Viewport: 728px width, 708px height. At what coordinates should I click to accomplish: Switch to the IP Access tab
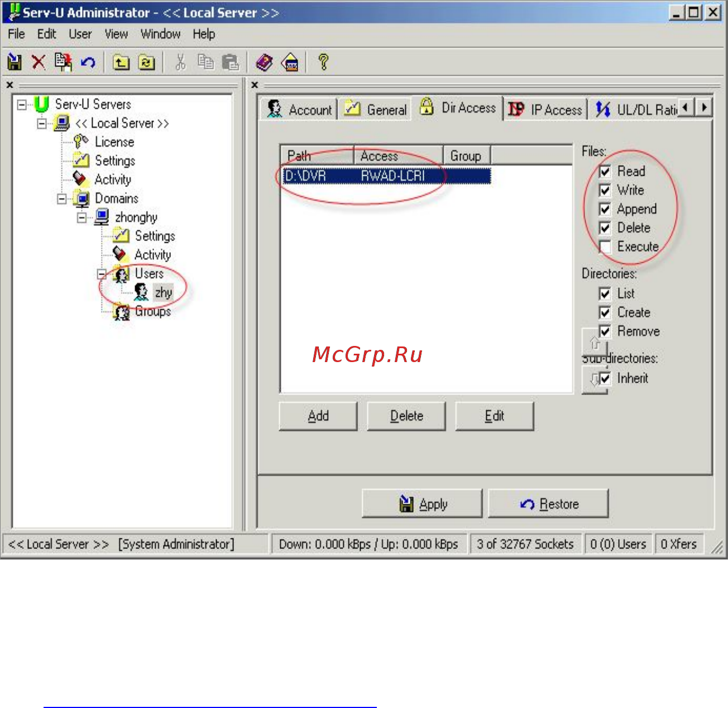coord(545,109)
